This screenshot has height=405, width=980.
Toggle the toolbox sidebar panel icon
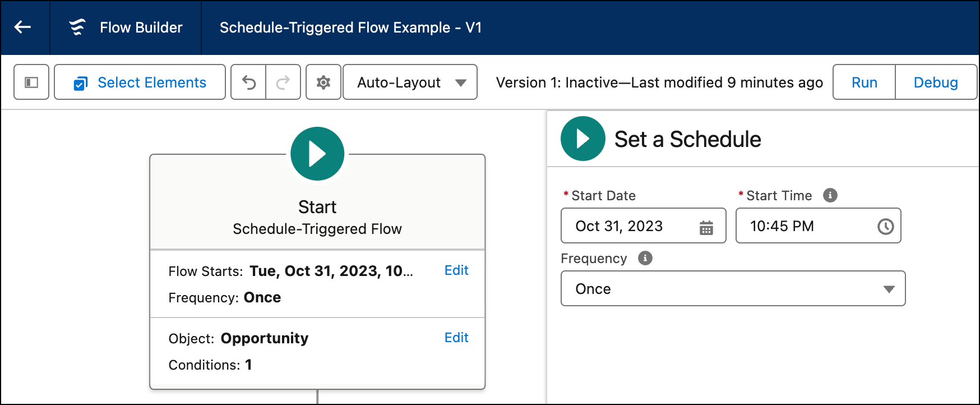[31, 82]
